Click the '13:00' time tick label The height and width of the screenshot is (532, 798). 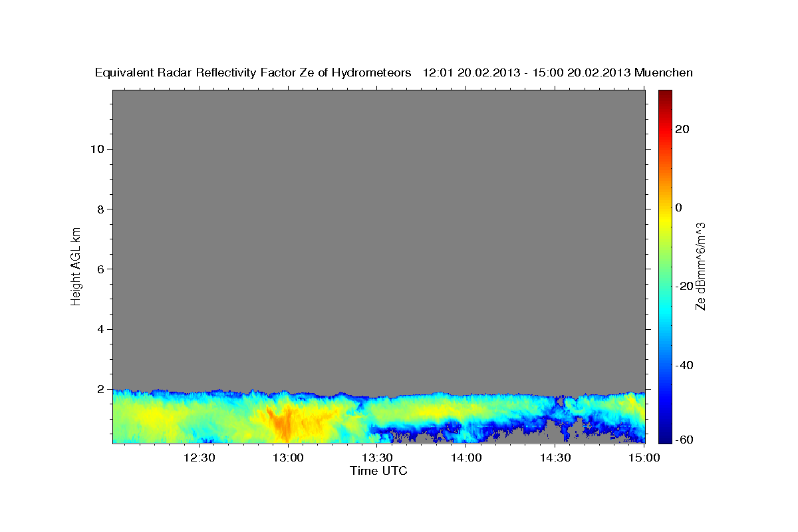click(x=289, y=458)
